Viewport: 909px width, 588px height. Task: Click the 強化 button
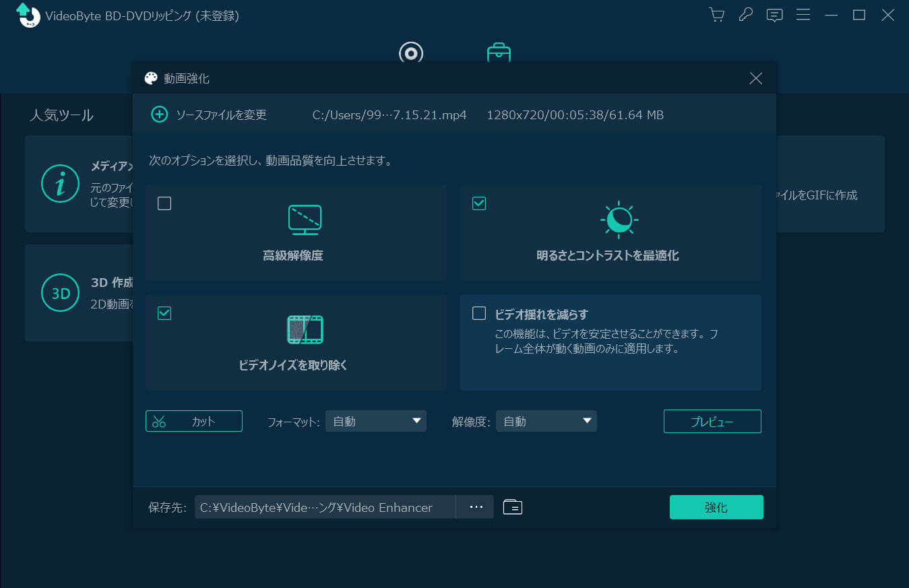click(x=716, y=507)
